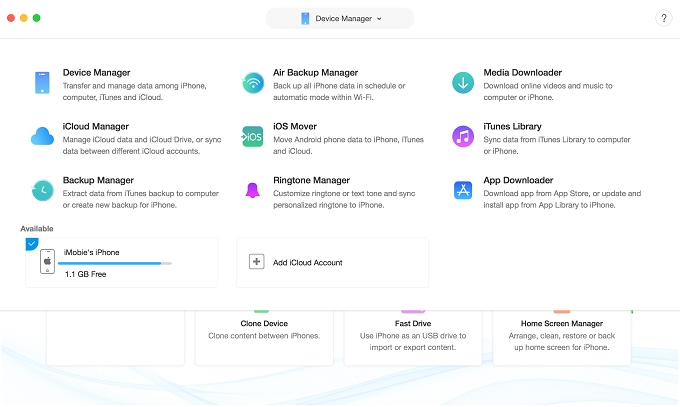Open the iOS Mover icon

pyautogui.click(x=253, y=136)
